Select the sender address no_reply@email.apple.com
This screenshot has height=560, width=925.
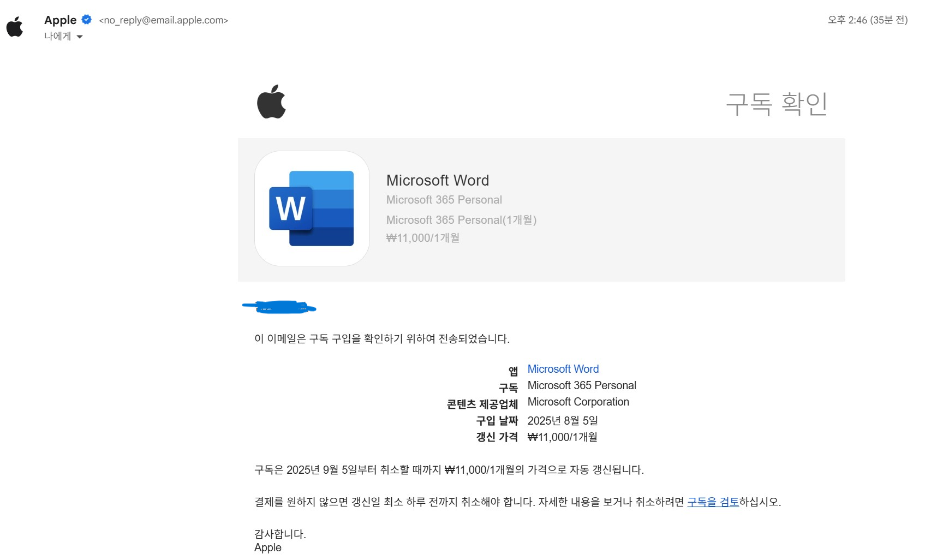(163, 20)
